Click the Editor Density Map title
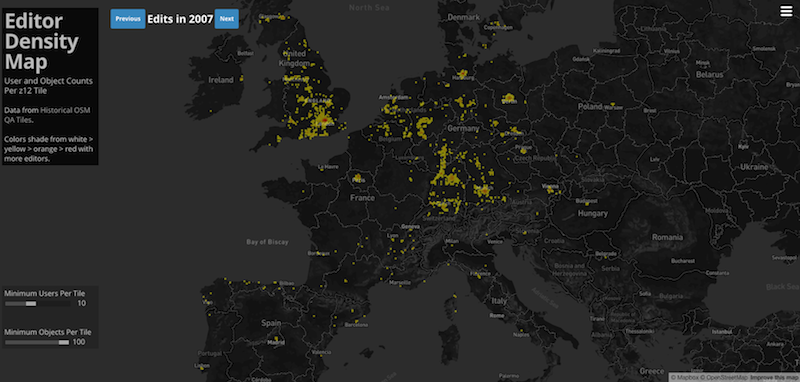Viewport: 800px width, 382px height. pos(42,41)
